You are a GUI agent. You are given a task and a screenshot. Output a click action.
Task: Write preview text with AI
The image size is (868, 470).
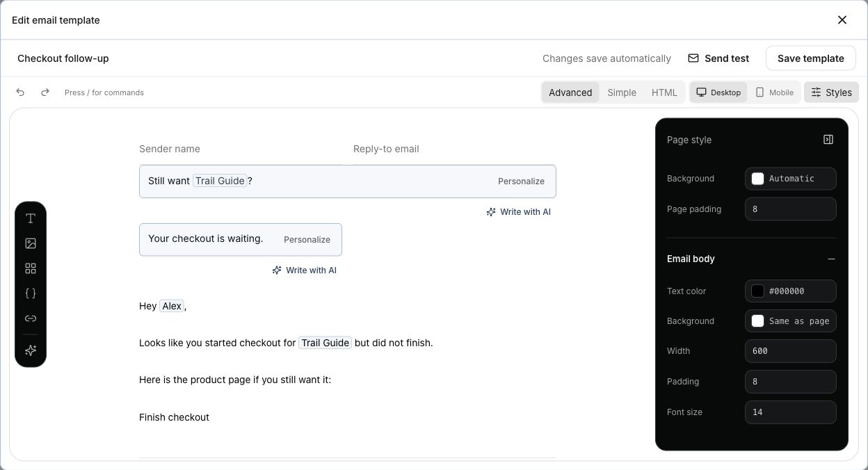[304, 270]
